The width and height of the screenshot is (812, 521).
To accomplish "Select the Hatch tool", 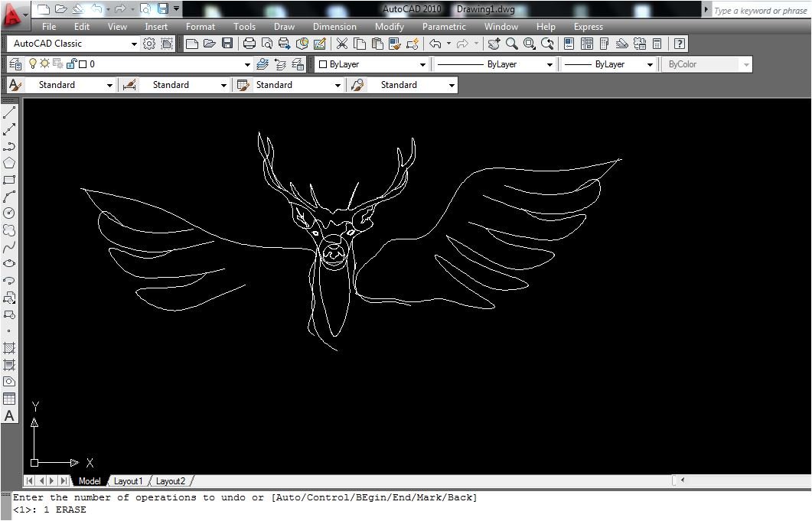I will (9, 348).
